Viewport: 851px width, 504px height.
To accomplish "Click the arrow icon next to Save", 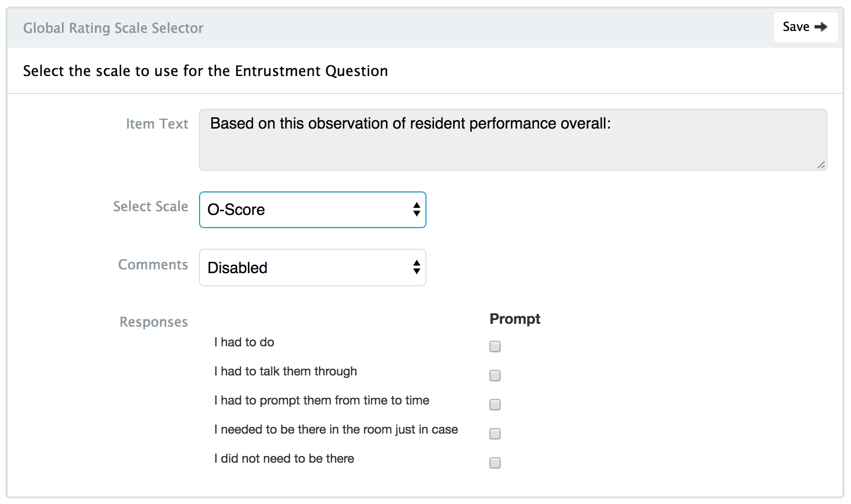I will [820, 27].
